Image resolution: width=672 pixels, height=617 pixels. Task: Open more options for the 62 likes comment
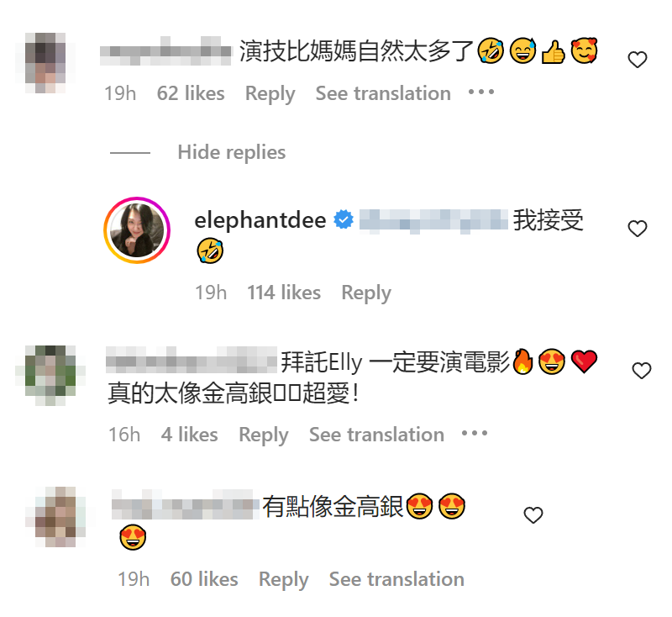point(481,92)
